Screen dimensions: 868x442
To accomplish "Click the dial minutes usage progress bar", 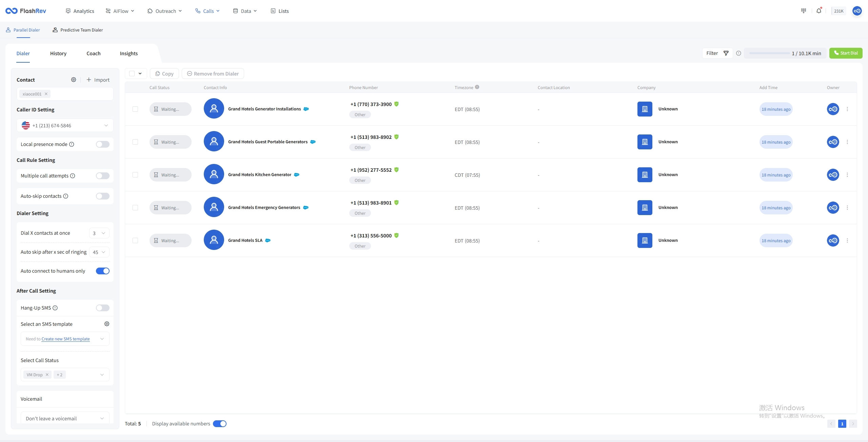I will (769, 53).
